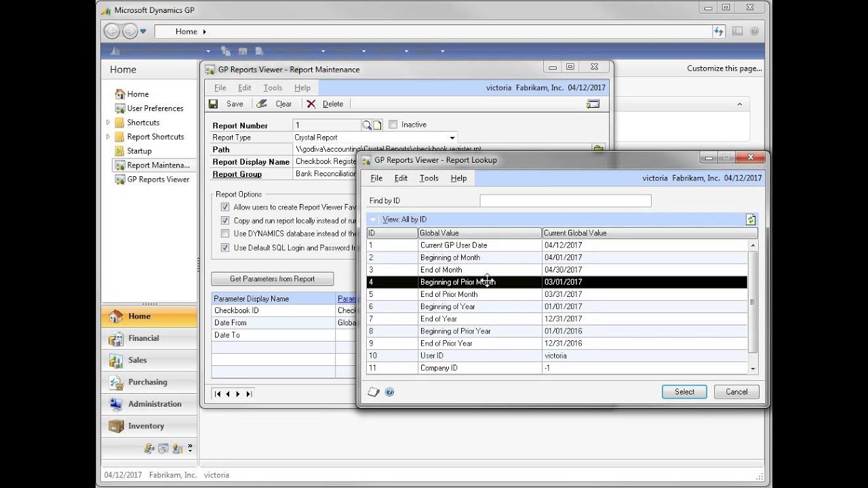
Task: Click the Report Number field
Action: (327, 125)
